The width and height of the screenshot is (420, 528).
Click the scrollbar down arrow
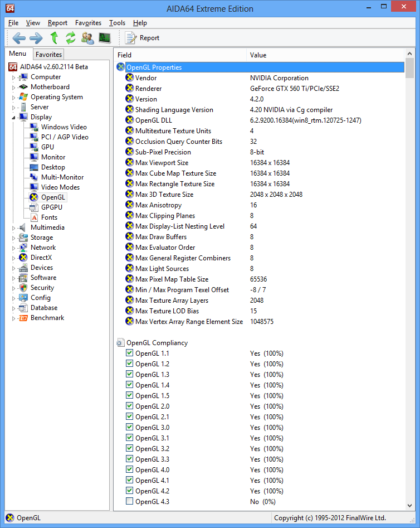pyautogui.click(x=409, y=506)
